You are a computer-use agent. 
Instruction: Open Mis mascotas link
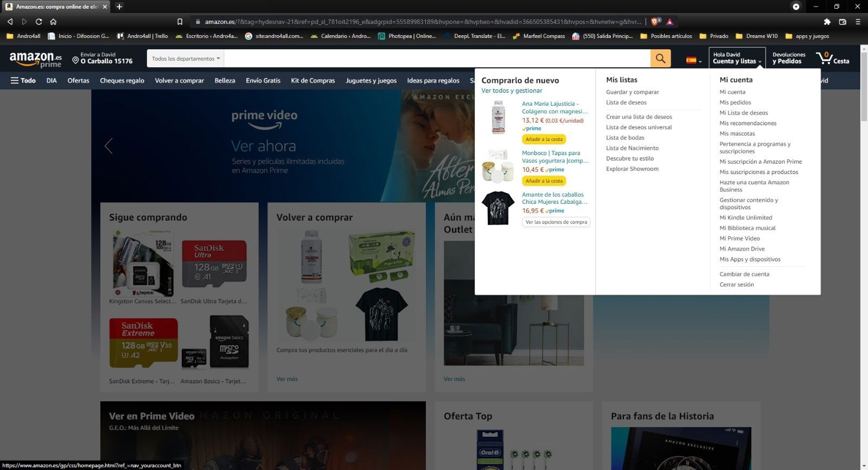click(737, 133)
